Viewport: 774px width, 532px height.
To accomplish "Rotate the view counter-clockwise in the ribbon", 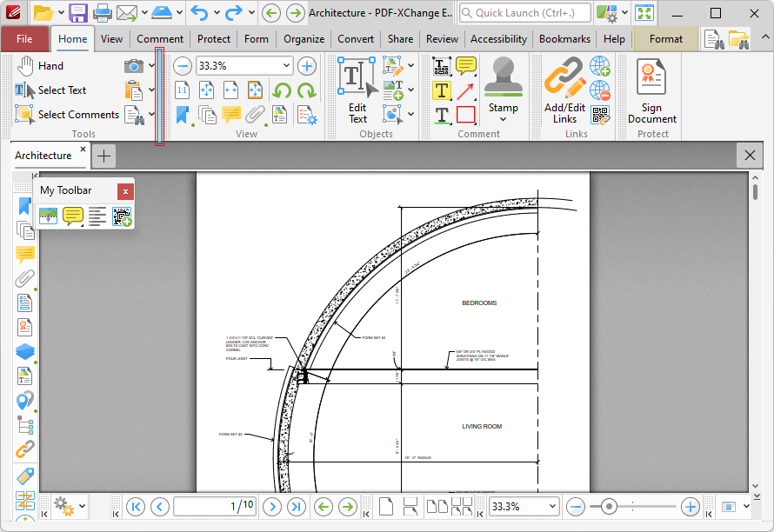I will 282,90.
